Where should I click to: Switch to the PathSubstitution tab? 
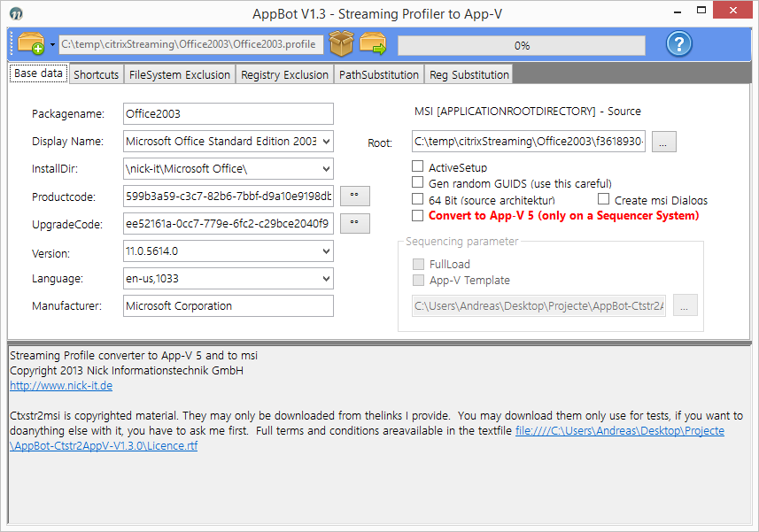click(378, 74)
